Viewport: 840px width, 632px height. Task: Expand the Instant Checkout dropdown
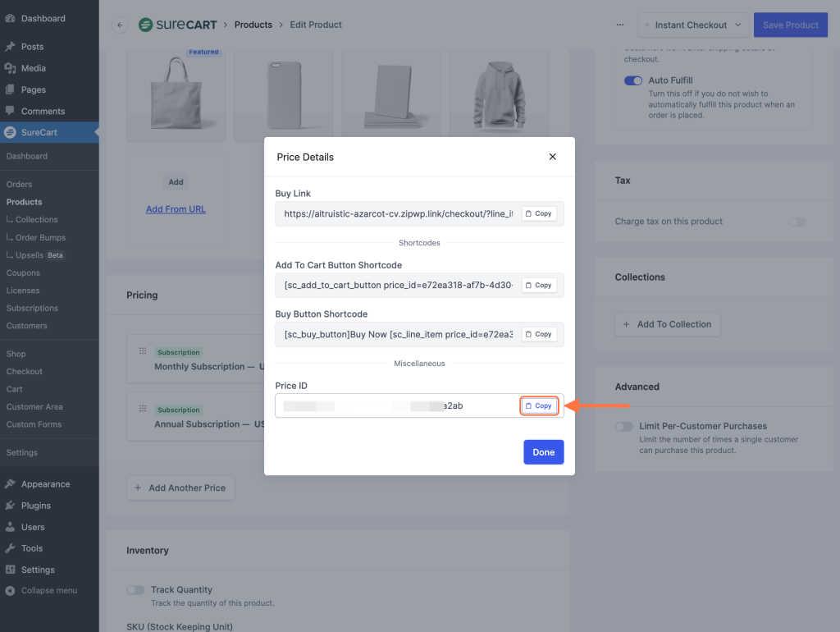pos(692,25)
